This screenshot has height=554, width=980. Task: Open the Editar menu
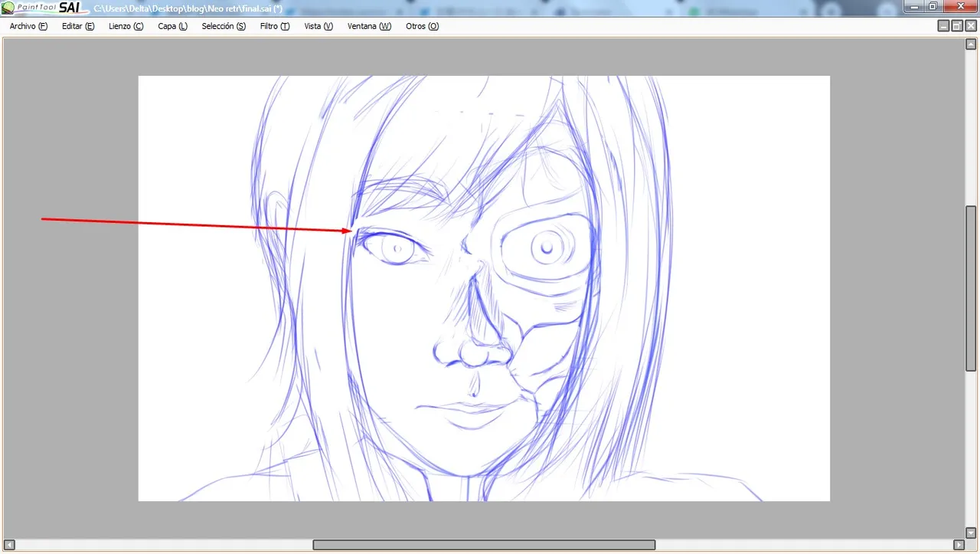click(78, 26)
